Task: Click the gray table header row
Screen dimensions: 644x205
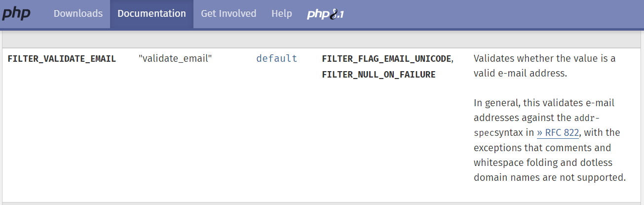Action: coord(322,40)
